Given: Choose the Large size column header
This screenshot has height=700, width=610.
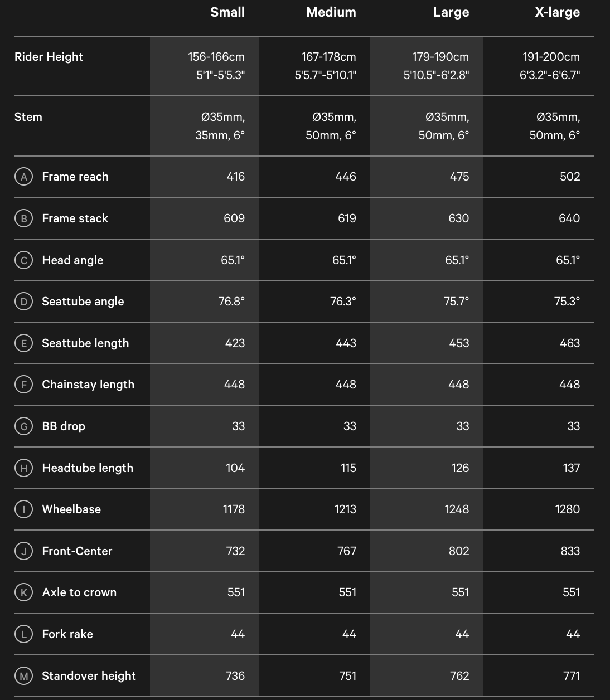Looking at the screenshot, I should pyautogui.click(x=451, y=12).
